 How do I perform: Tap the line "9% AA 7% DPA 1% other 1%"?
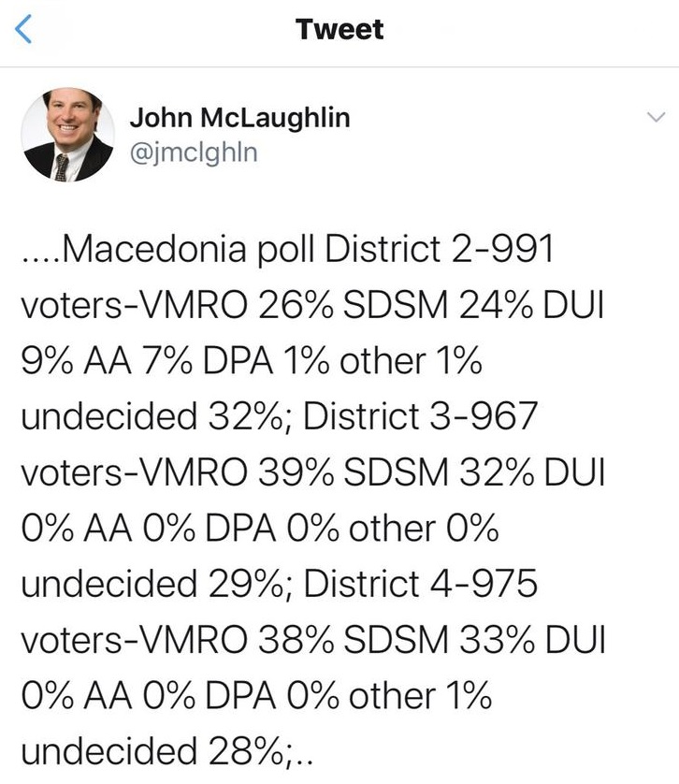tap(252, 360)
